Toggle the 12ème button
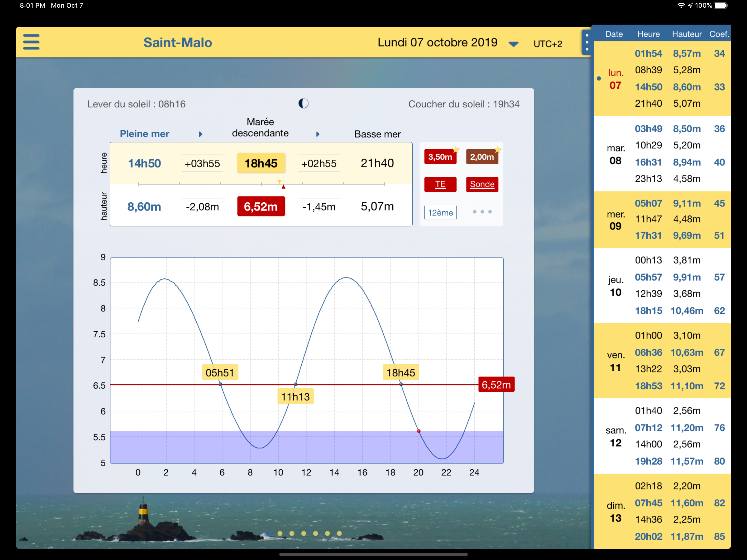 (x=440, y=212)
